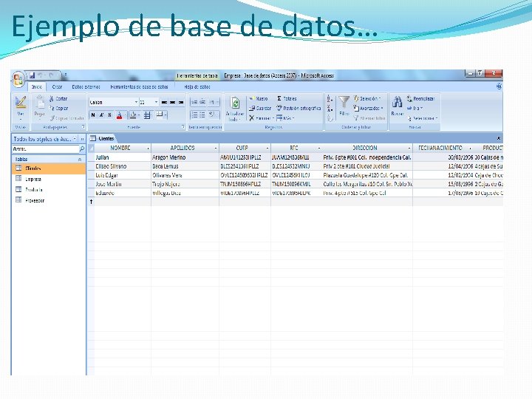The width and height of the screenshot is (532, 399).
Task: Toggle italic K formatting
Action: point(101,115)
